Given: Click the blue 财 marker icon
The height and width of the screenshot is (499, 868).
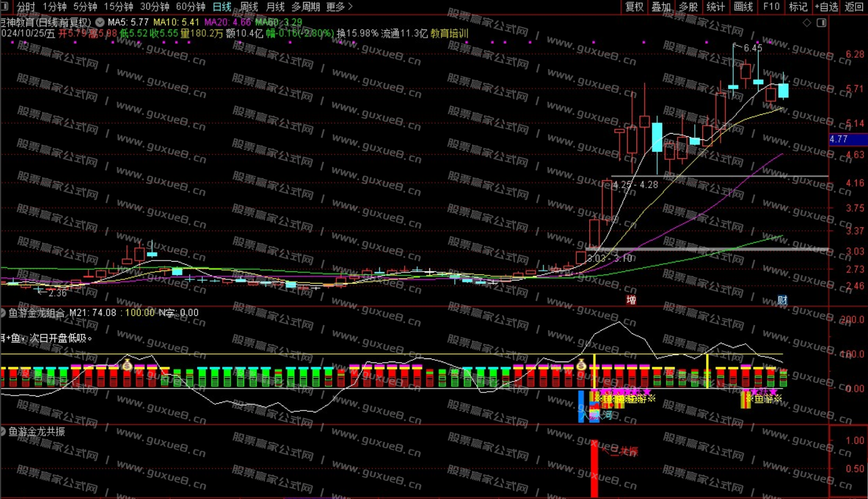Looking at the screenshot, I should [x=782, y=300].
